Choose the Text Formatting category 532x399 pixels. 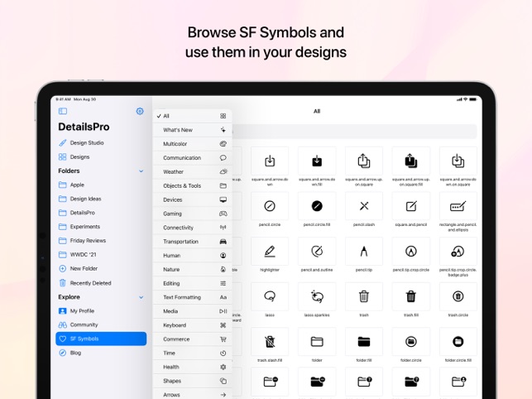pos(193,297)
